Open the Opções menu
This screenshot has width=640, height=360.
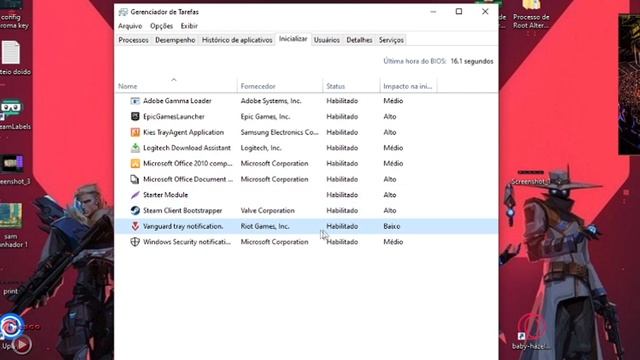pos(162,26)
